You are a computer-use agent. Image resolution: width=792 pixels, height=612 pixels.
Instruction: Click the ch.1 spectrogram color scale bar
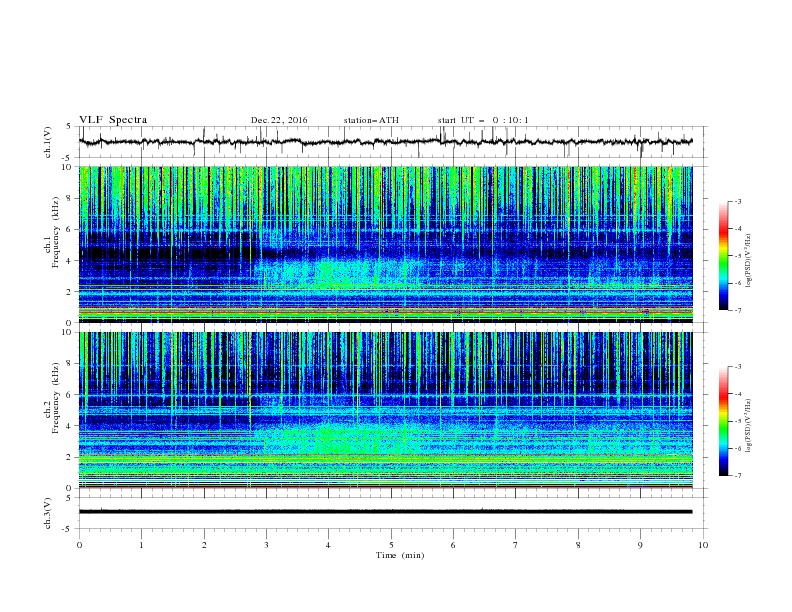click(x=723, y=255)
